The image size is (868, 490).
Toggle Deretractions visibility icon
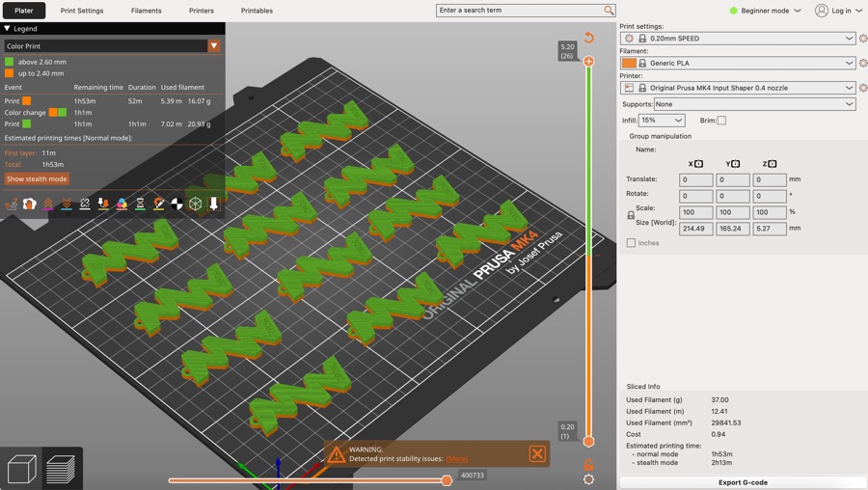(x=67, y=204)
